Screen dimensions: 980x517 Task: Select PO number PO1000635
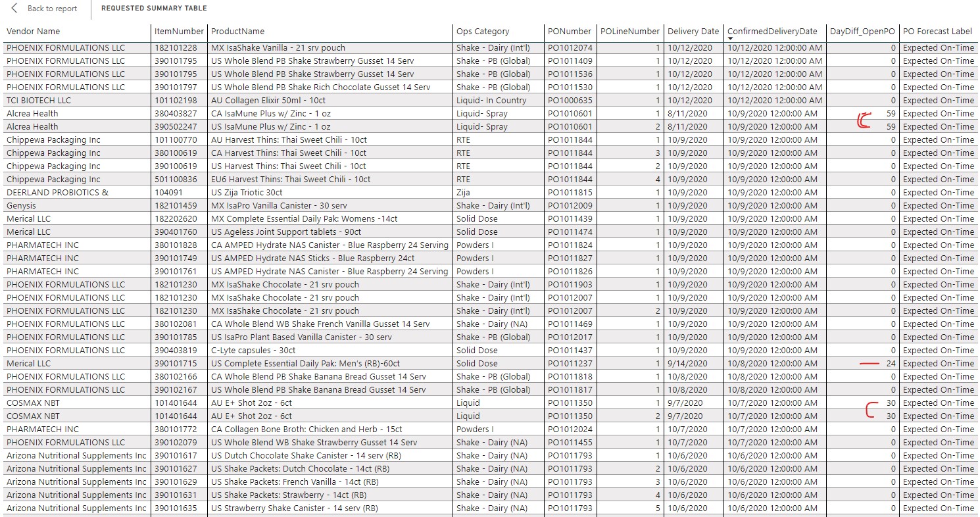tap(570, 100)
